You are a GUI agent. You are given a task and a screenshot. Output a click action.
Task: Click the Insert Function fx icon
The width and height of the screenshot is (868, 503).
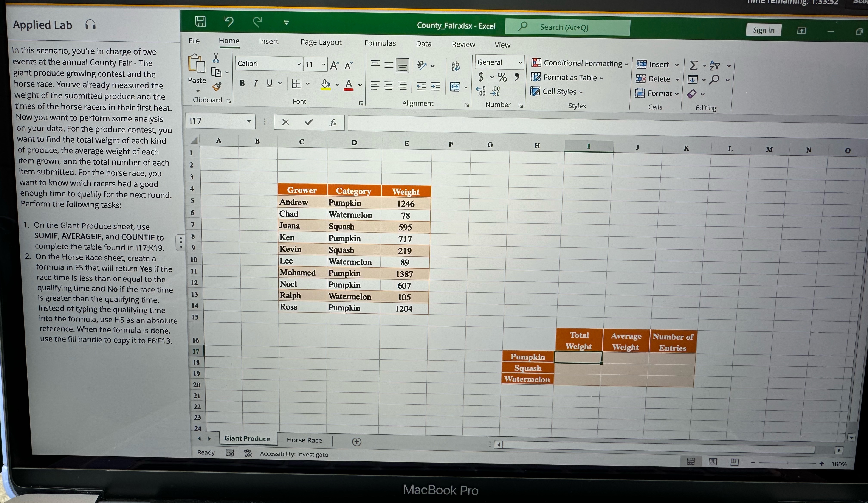333,123
